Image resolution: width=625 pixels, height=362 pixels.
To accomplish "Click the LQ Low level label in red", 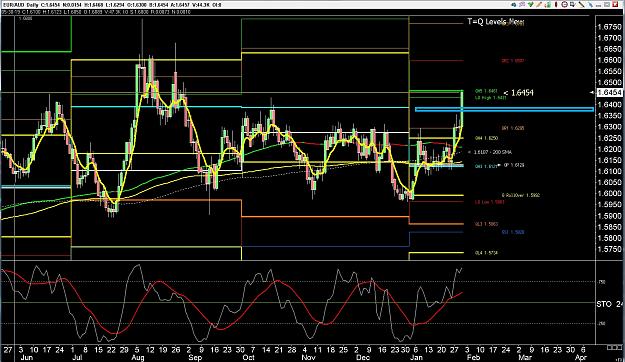I will [x=489, y=202].
